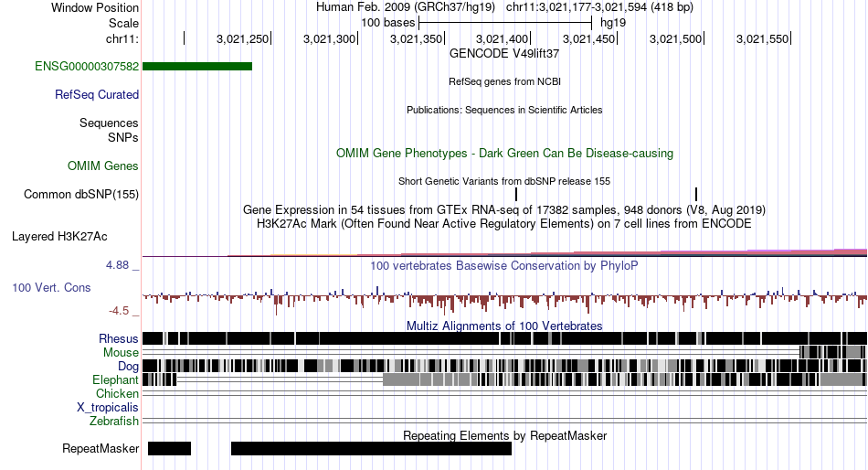Image resolution: width=868 pixels, height=470 pixels.
Task: Open the 100 Vert. Cons label
Action: (x=51, y=288)
